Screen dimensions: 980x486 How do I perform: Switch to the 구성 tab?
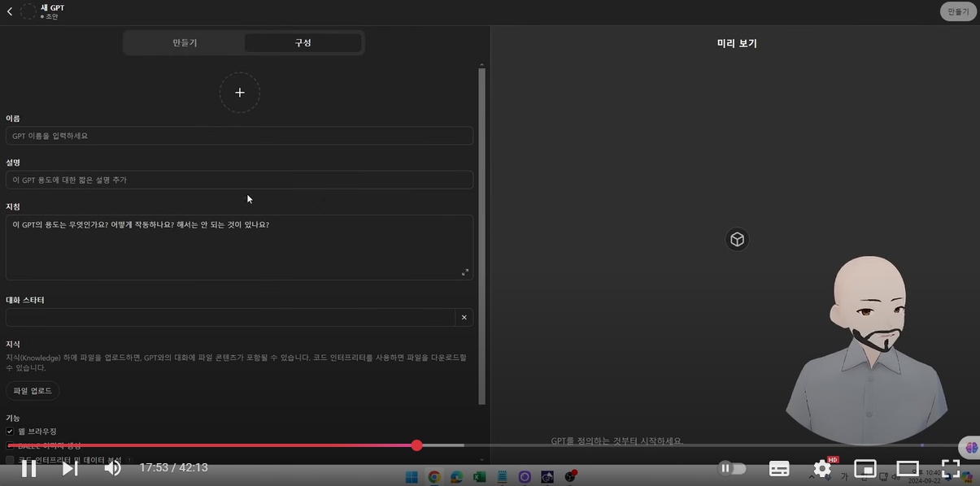pos(303,42)
